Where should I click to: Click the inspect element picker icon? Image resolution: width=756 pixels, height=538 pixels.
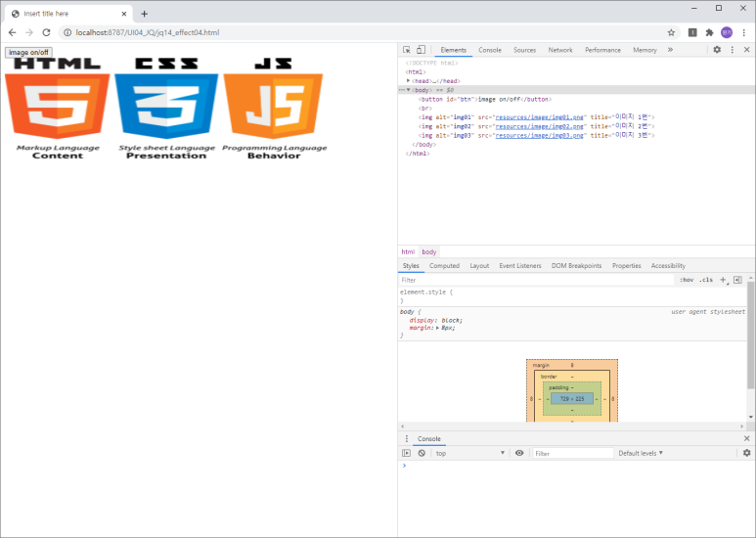[407, 50]
